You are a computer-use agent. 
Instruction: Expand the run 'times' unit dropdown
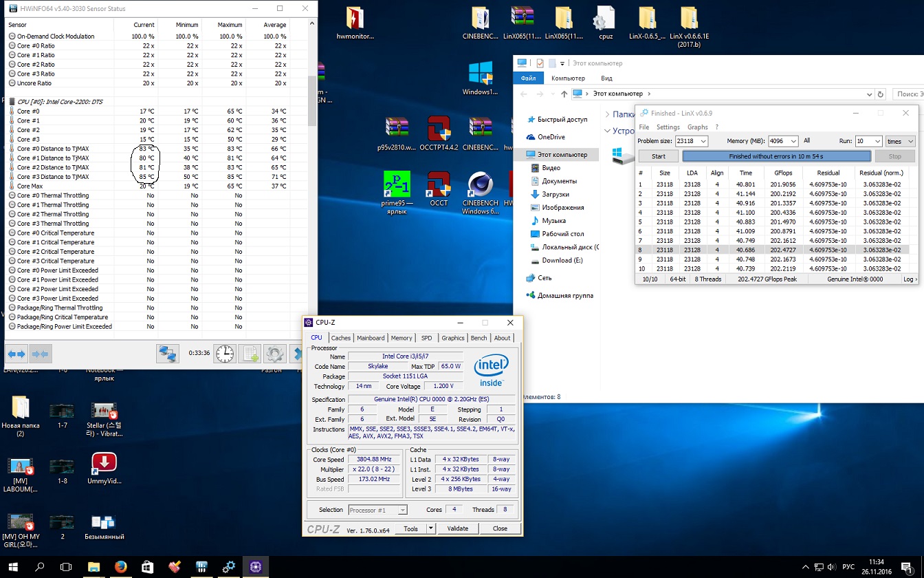(x=910, y=141)
